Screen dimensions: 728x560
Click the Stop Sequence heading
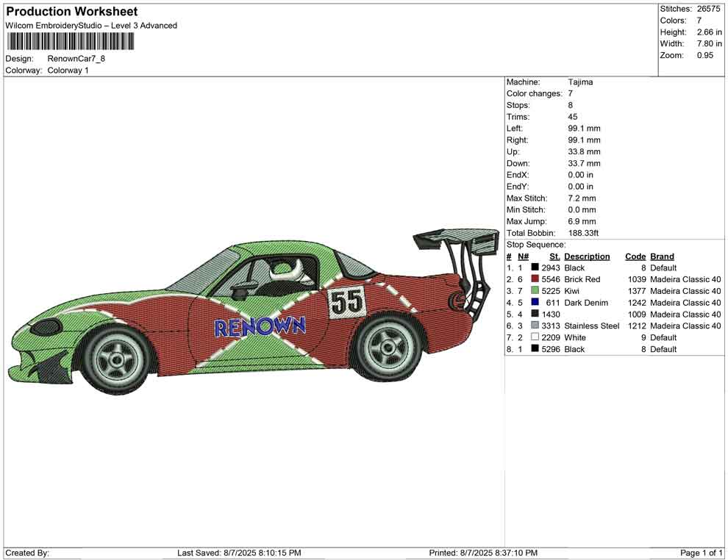[x=536, y=245]
